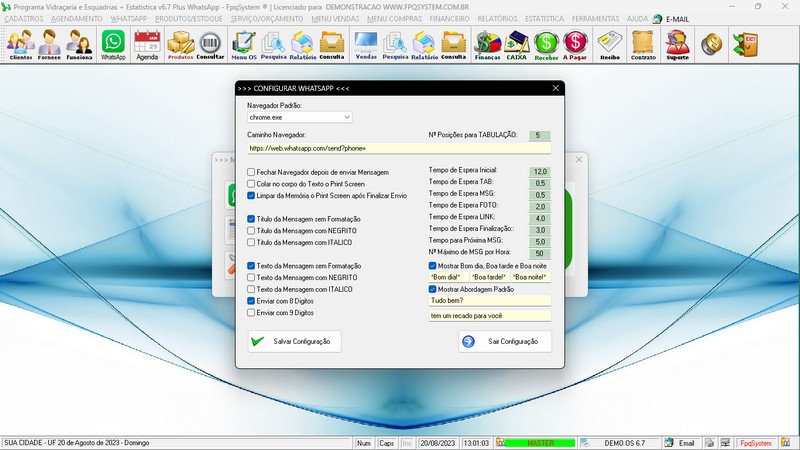Click Relatório icon in the Vendas group
The width and height of the screenshot is (800, 450).
pos(424,45)
